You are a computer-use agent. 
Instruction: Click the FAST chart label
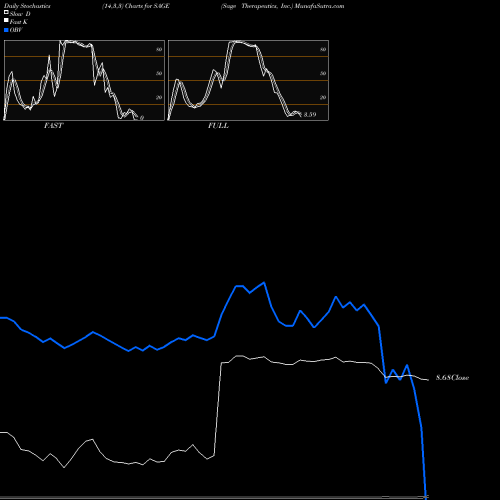[x=53, y=126]
